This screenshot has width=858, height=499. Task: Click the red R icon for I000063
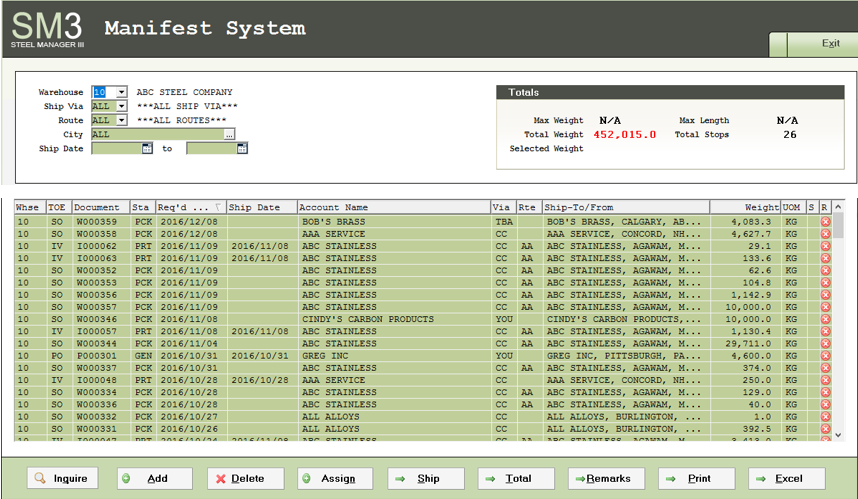click(825, 258)
